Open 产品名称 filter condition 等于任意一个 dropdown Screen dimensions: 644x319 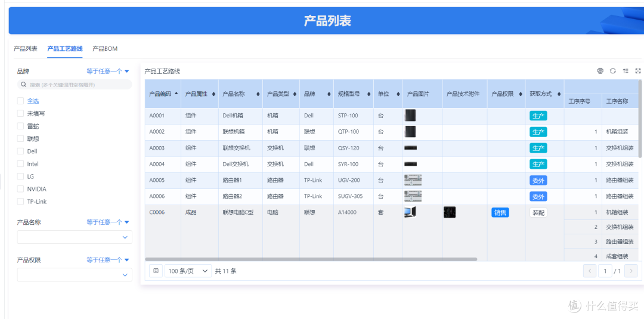coord(108,222)
